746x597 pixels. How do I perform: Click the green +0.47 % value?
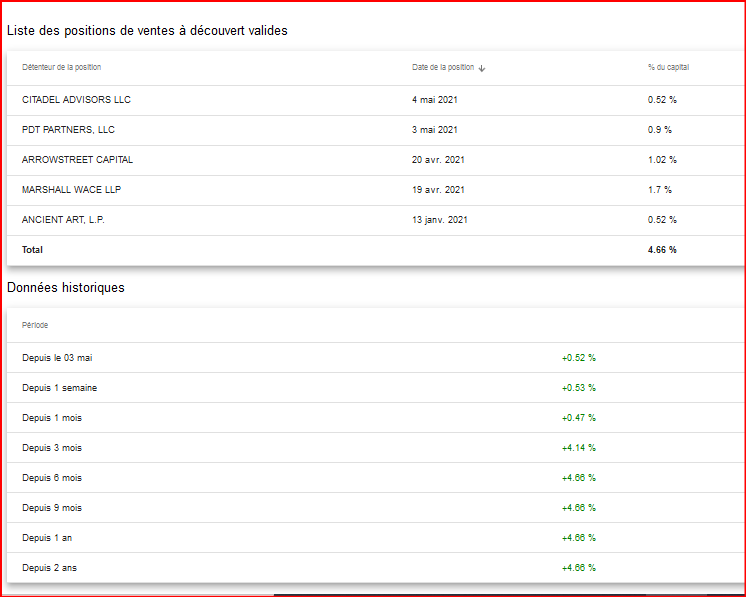(x=579, y=418)
